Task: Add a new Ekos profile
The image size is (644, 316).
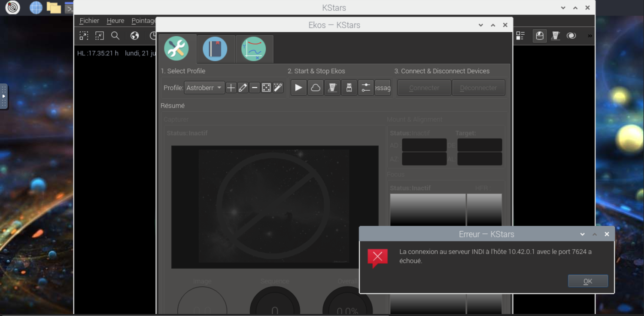Action: pos(231,88)
